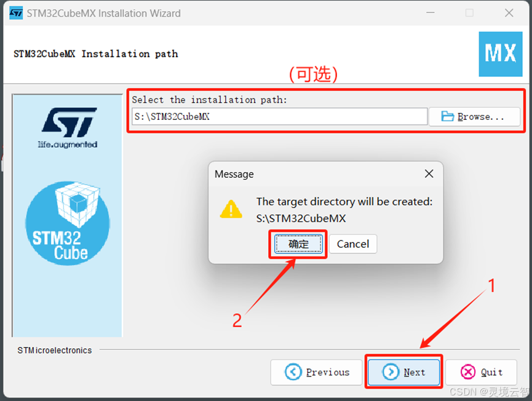
Task: Click the pink X icon beside Quit
Action: [x=468, y=372]
